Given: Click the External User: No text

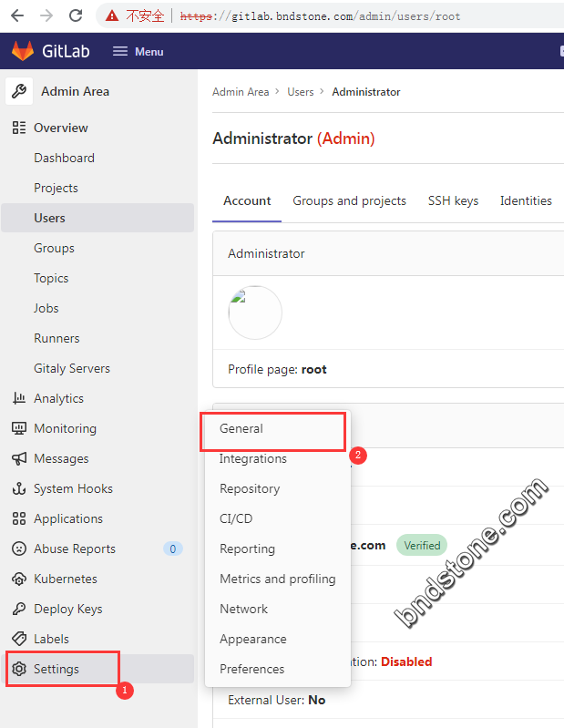Looking at the screenshot, I should (x=277, y=700).
